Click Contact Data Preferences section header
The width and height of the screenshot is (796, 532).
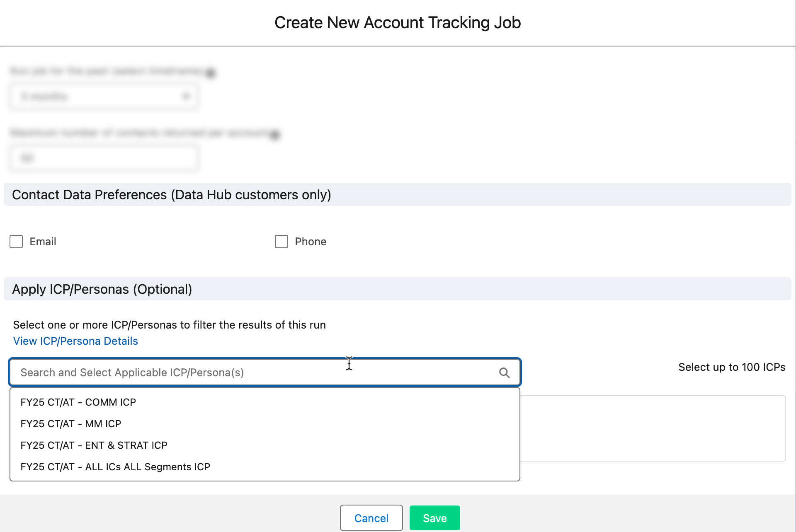[172, 195]
